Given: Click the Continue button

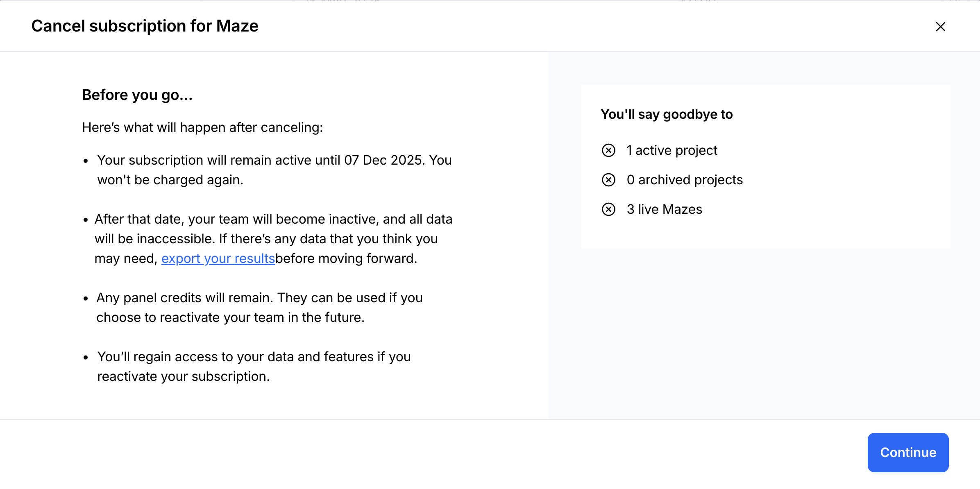Looking at the screenshot, I should click(908, 452).
